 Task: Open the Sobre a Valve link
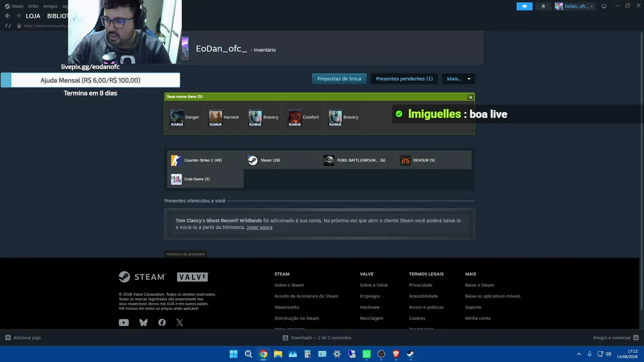point(374,285)
